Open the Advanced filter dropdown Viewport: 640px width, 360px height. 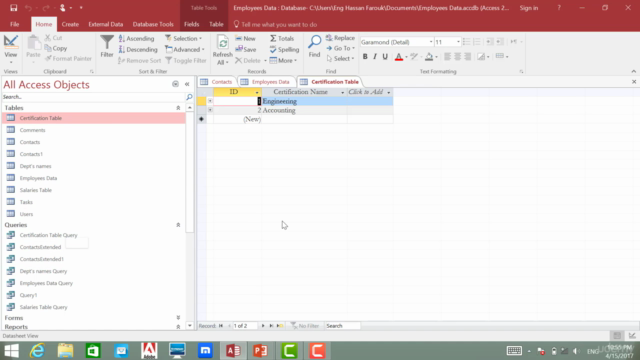(x=185, y=49)
